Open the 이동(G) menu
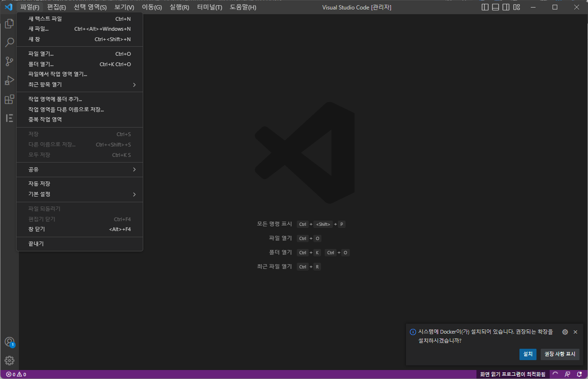The width and height of the screenshot is (588, 379). click(152, 7)
